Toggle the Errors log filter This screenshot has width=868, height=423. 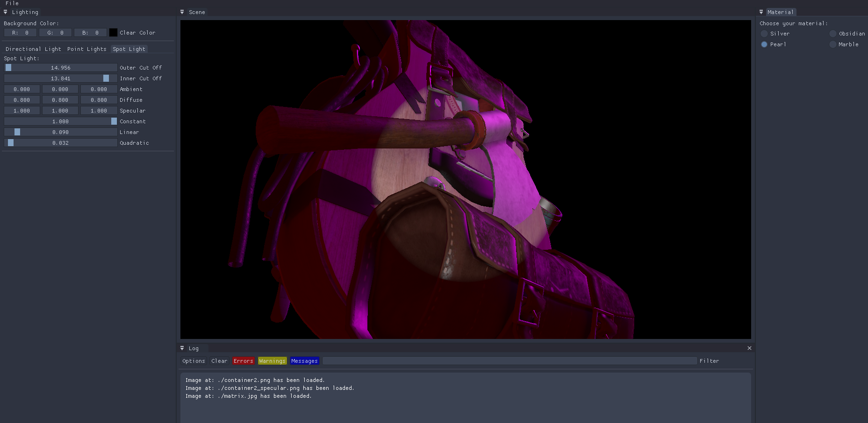243,361
